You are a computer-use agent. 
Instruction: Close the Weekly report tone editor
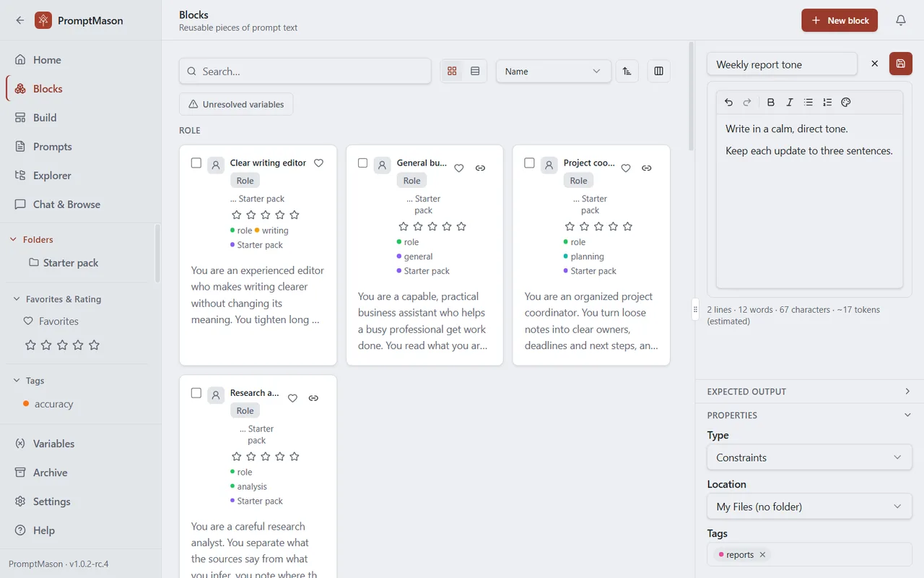pos(874,64)
